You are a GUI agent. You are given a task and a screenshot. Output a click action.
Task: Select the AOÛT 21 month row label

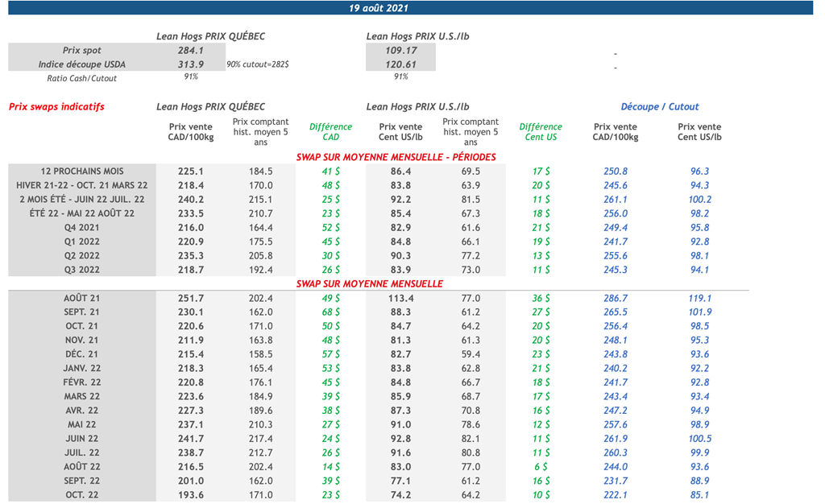coord(82,298)
